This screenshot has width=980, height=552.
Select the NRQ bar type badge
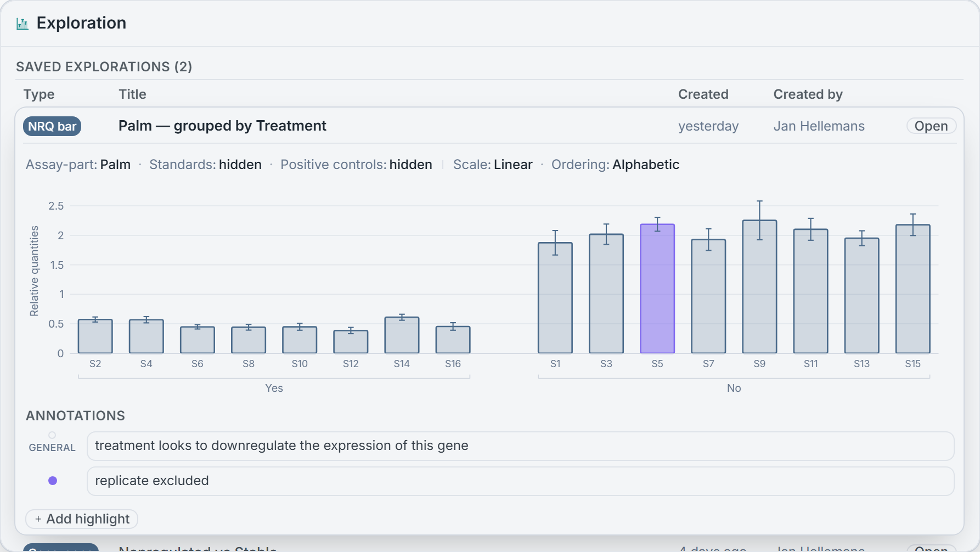pos(52,126)
